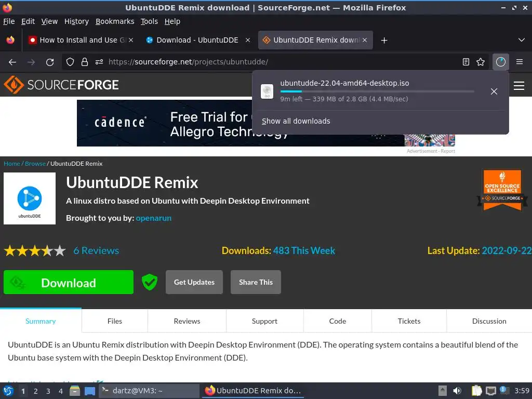
Task: Open the File menu
Action: [9, 21]
